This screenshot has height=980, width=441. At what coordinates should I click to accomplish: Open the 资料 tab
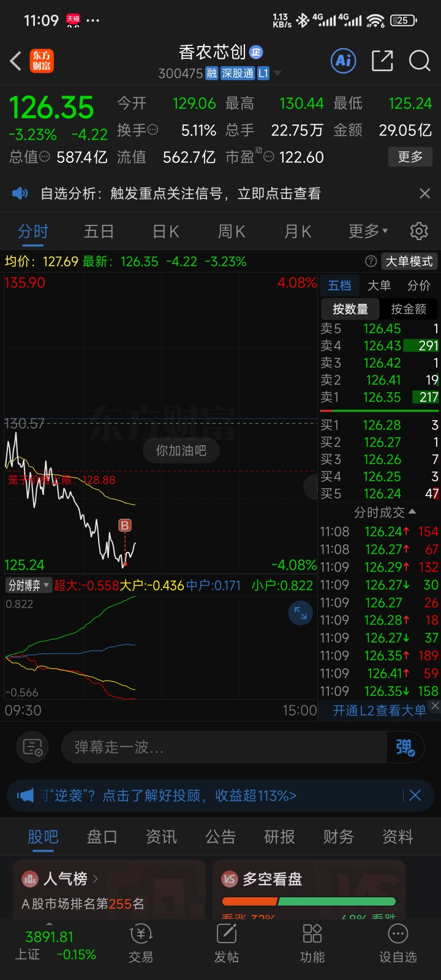coord(398,837)
